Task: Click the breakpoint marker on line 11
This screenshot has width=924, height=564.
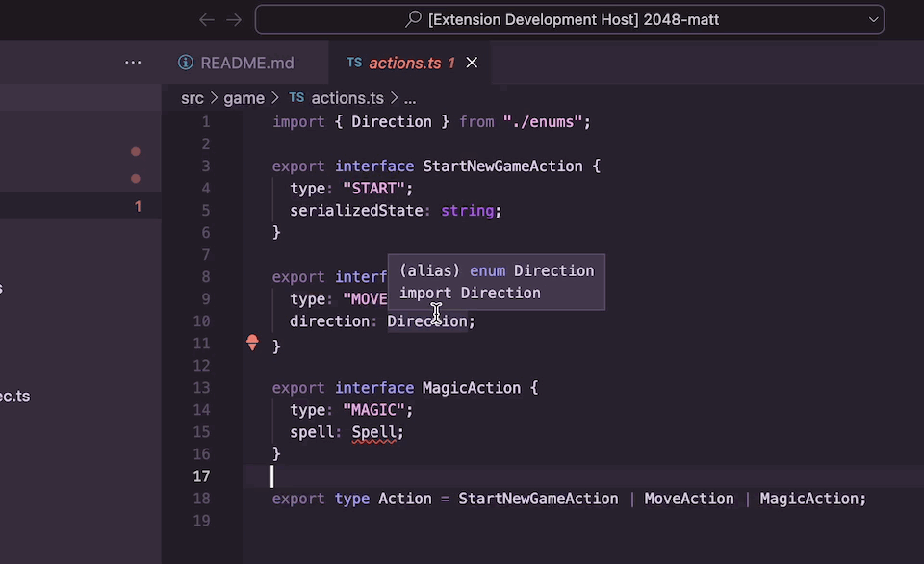Action: point(252,343)
